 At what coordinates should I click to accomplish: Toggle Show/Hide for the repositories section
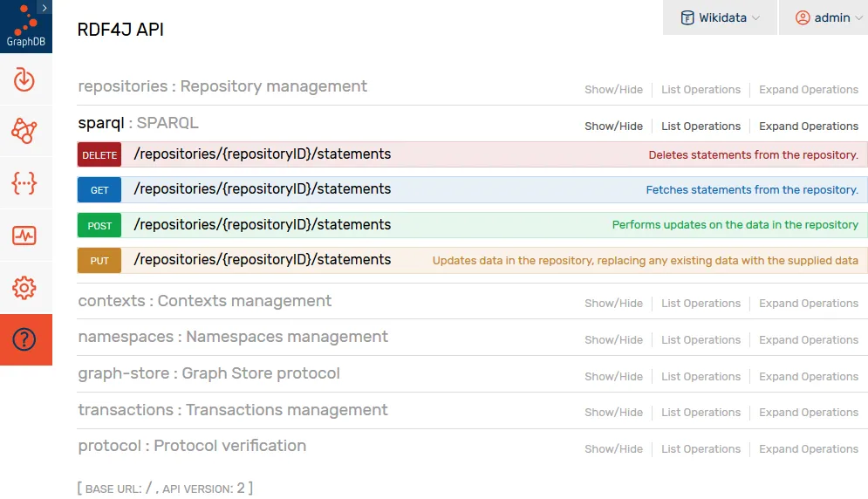click(x=613, y=90)
